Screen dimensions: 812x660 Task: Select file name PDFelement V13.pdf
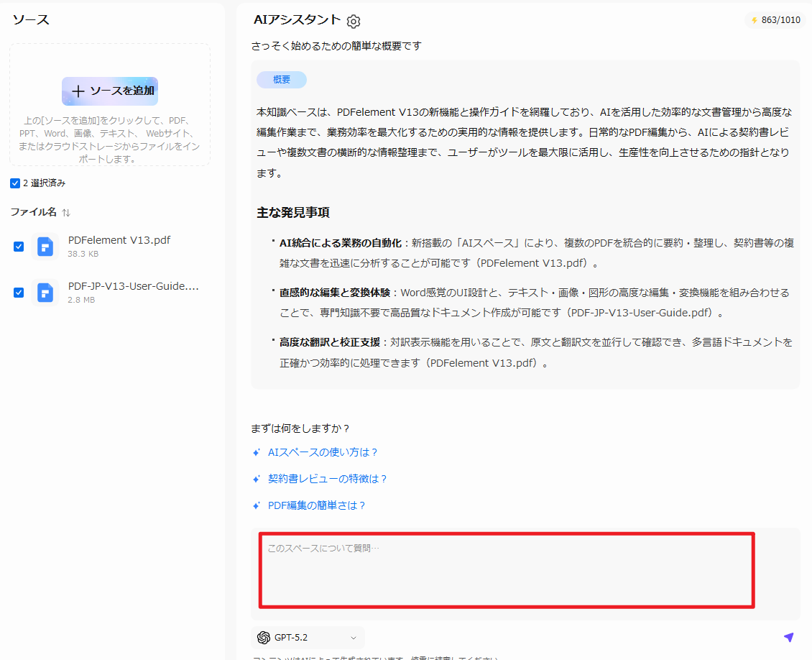pos(119,240)
